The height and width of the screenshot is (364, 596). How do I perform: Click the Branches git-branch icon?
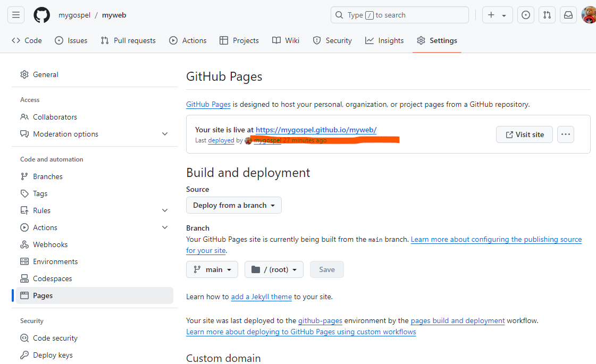pos(24,176)
